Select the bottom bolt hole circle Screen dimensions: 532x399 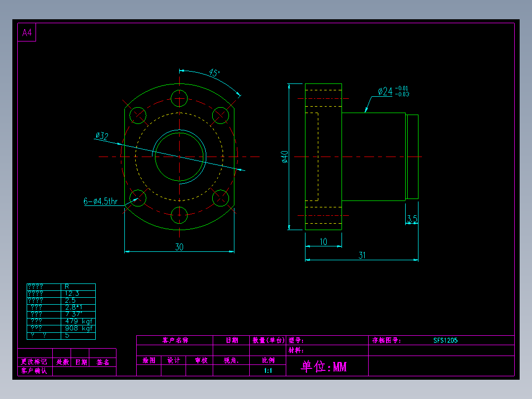click(x=179, y=215)
